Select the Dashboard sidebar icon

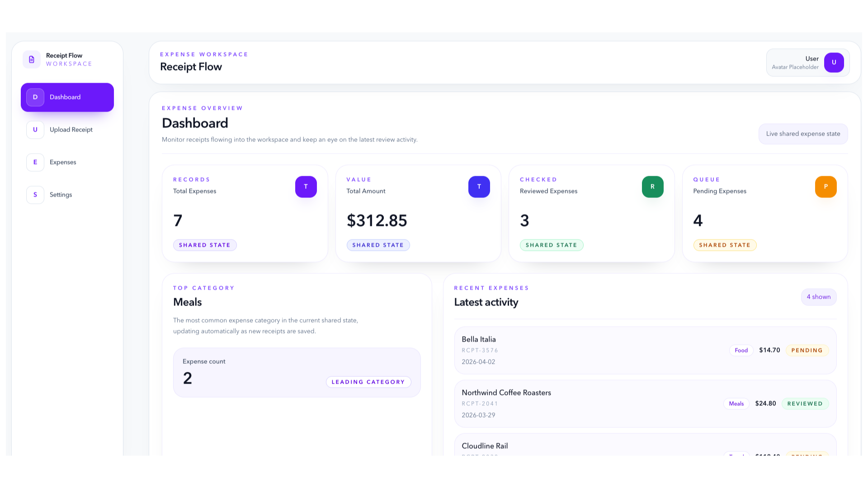point(35,97)
